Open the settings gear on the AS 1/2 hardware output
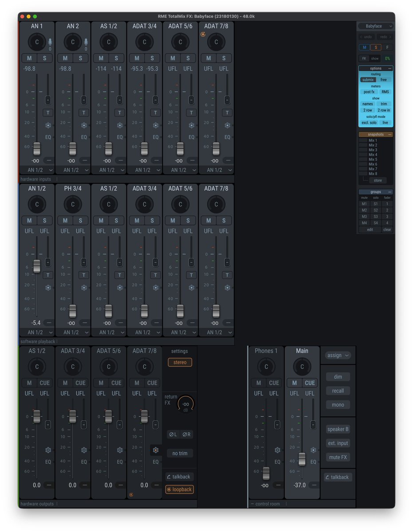The width and height of the screenshot is (413, 532). [48, 450]
